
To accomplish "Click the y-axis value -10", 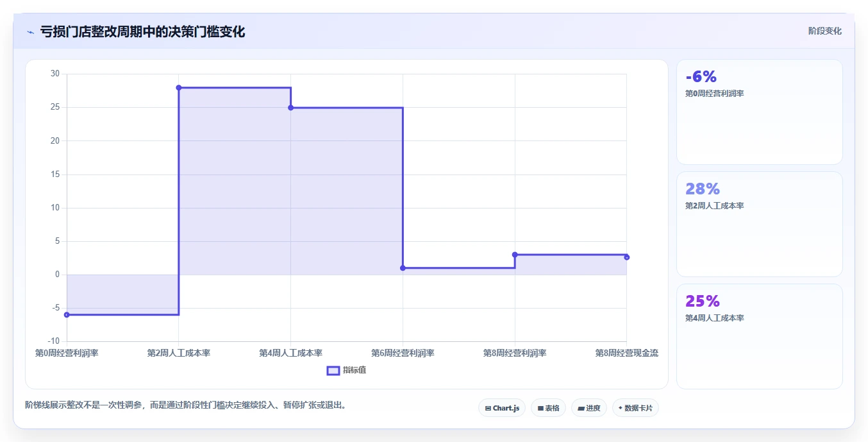I will pyautogui.click(x=54, y=341).
